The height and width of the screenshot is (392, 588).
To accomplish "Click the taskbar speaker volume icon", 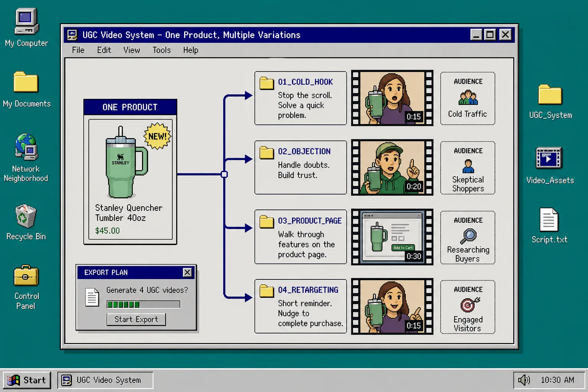I will pos(524,380).
